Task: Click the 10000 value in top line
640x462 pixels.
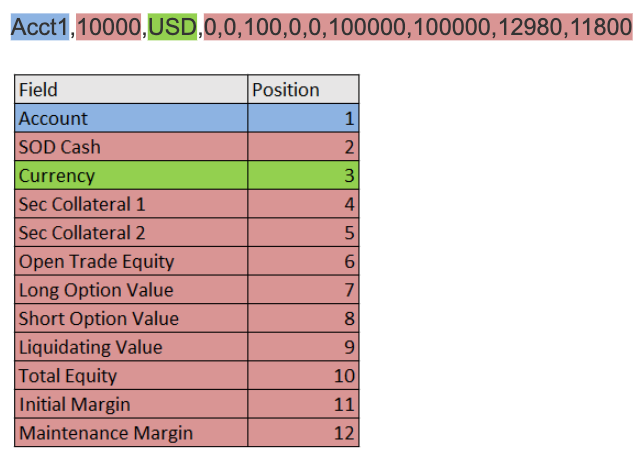Action: [109, 27]
